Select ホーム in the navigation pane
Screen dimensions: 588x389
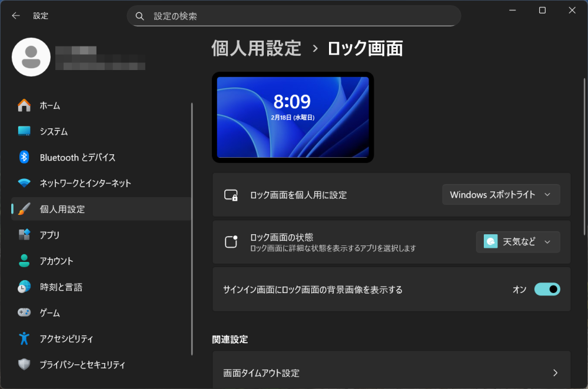[48, 105]
